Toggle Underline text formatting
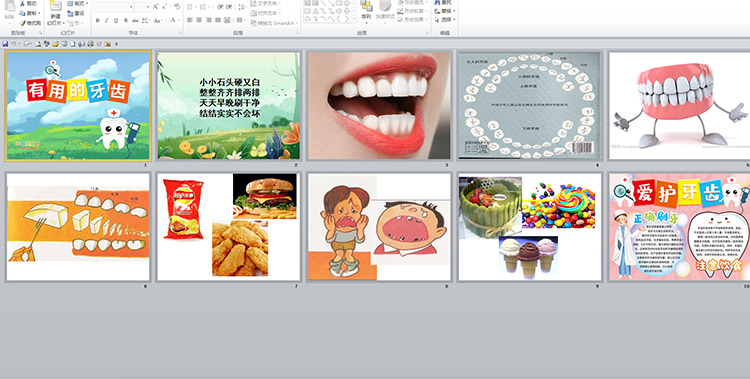 tap(115, 21)
